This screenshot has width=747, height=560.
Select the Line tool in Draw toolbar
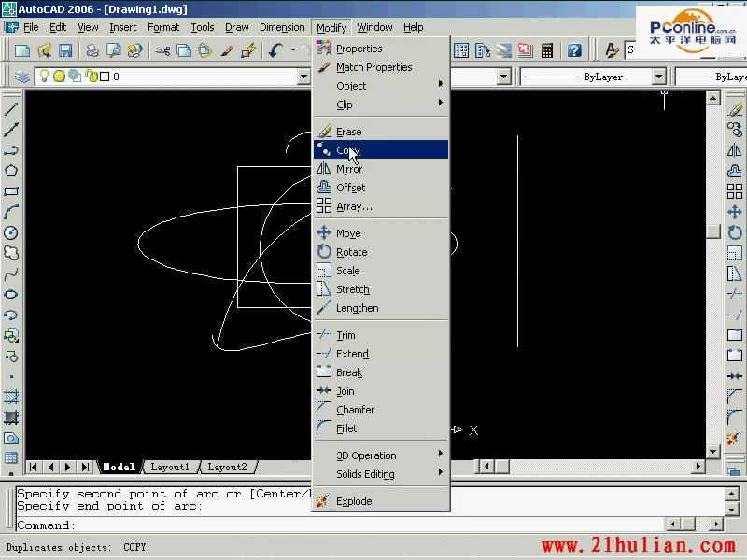tap(11, 109)
